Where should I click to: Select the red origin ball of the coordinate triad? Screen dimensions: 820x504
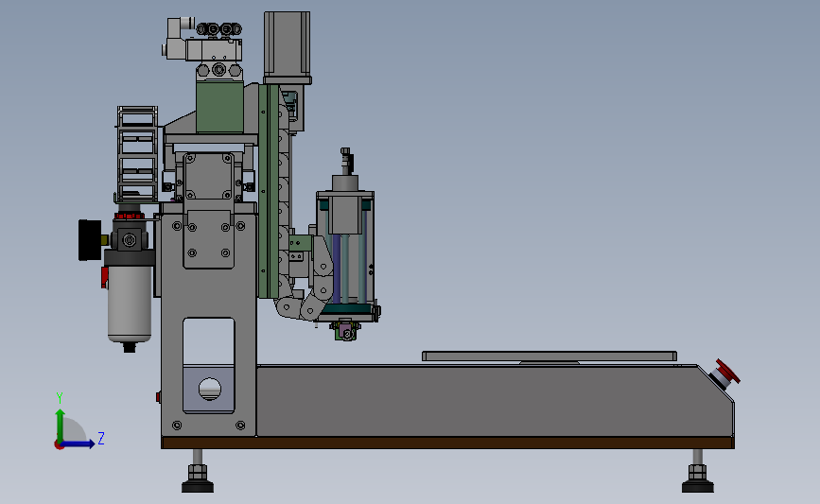[59, 445]
